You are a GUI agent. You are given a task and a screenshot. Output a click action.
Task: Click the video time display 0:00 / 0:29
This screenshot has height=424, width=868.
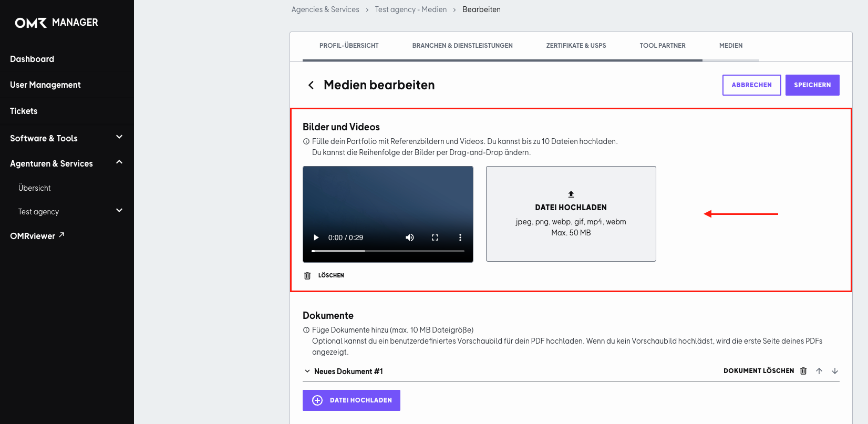346,237
